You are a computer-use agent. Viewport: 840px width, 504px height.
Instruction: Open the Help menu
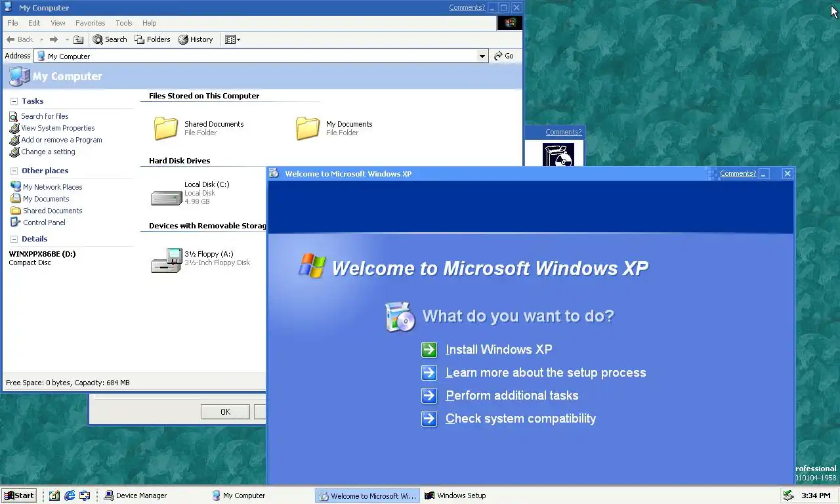point(150,23)
